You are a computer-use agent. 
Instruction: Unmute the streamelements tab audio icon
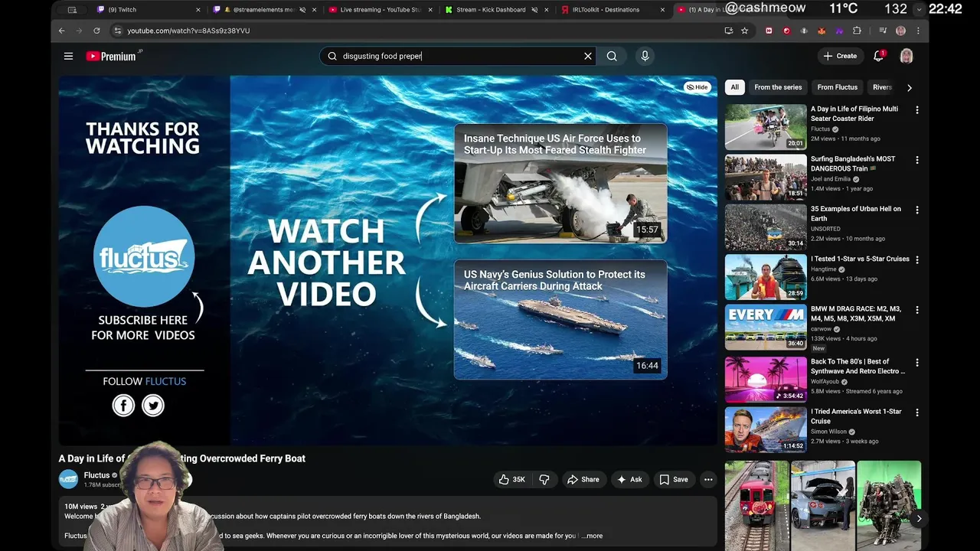point(302,10)
